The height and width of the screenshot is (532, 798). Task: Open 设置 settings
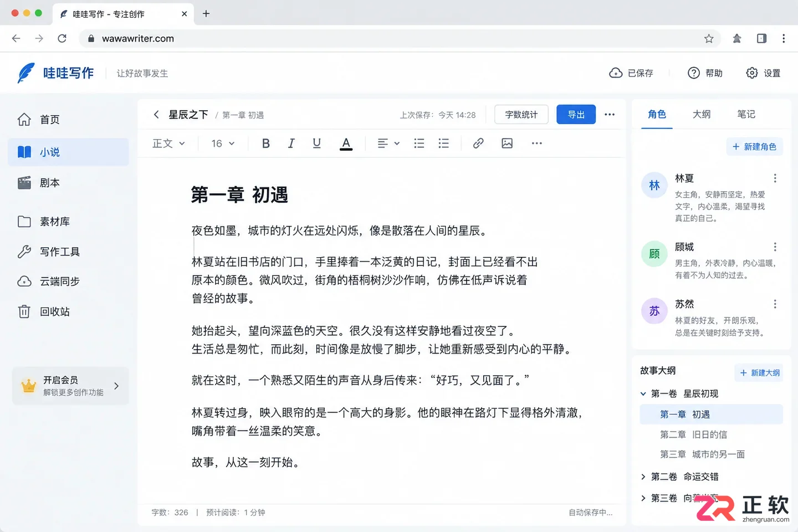[x=763, y=73]
